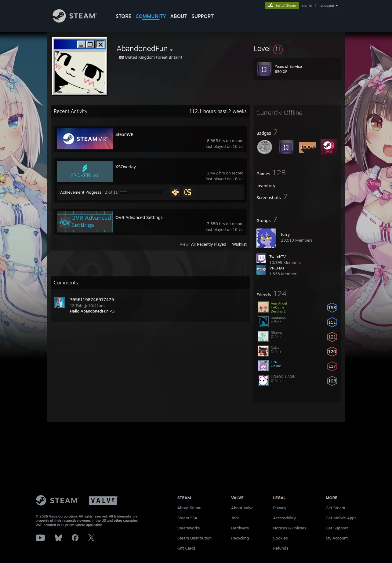Screen dimensions: 392x563
Task: Go to the ABOUT page
Action: coord(179,16)
